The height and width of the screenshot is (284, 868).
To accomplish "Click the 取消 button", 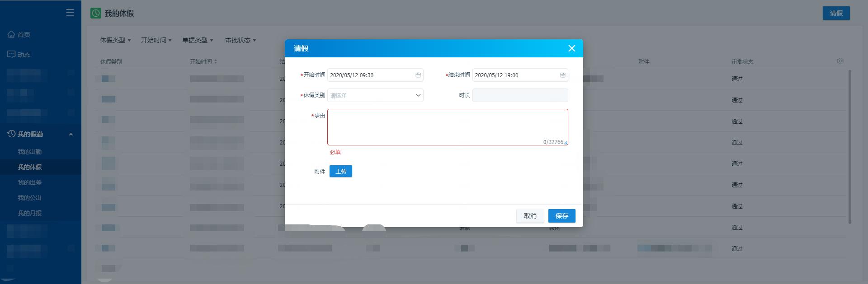I will 530,216.
